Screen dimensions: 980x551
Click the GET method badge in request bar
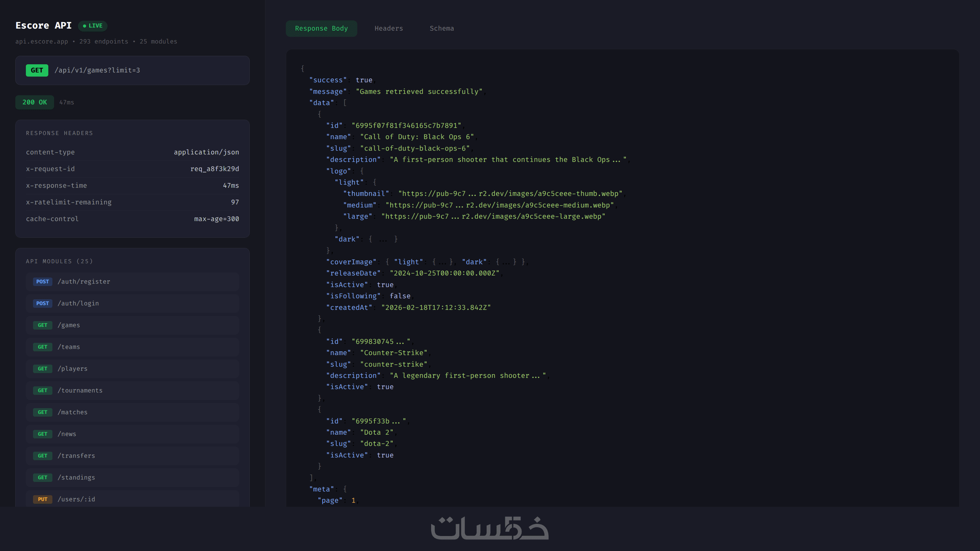tap(37, 70)
